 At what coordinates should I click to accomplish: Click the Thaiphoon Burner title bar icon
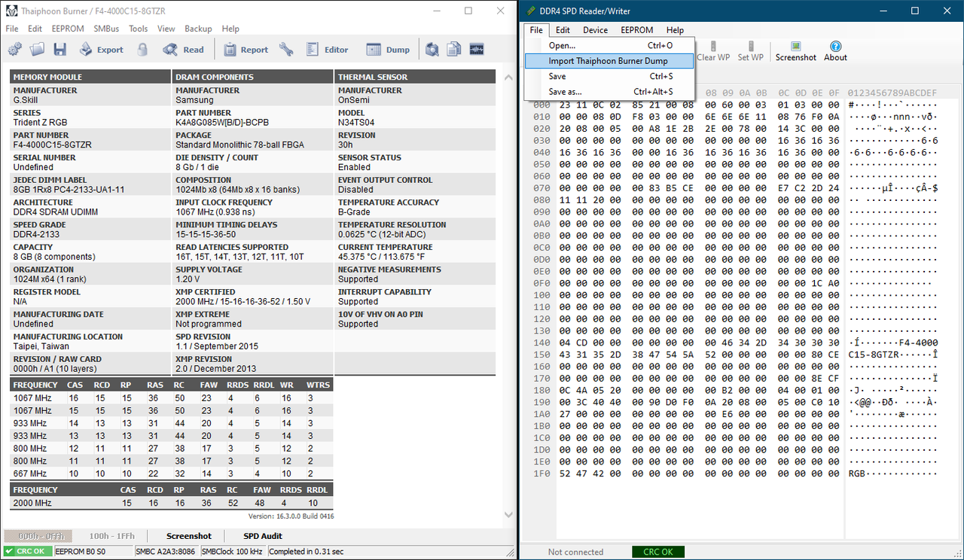pyautogui.click(x=11, y=11)
